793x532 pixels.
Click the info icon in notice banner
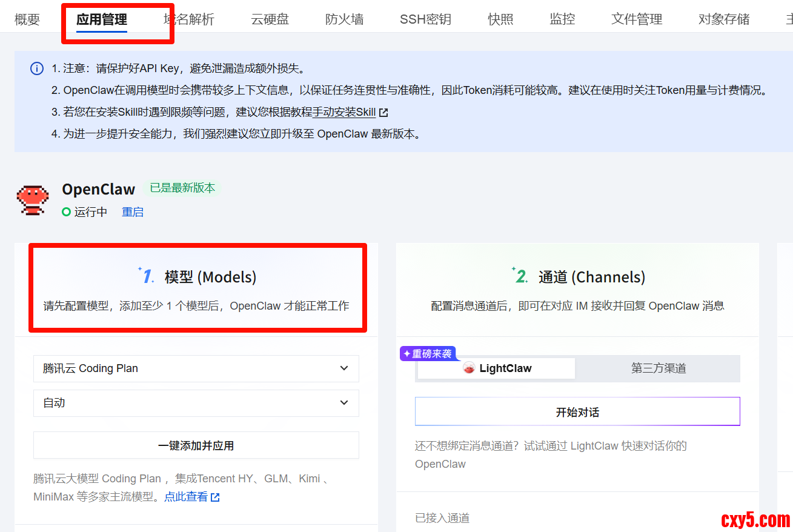click(x=37, y=68)
